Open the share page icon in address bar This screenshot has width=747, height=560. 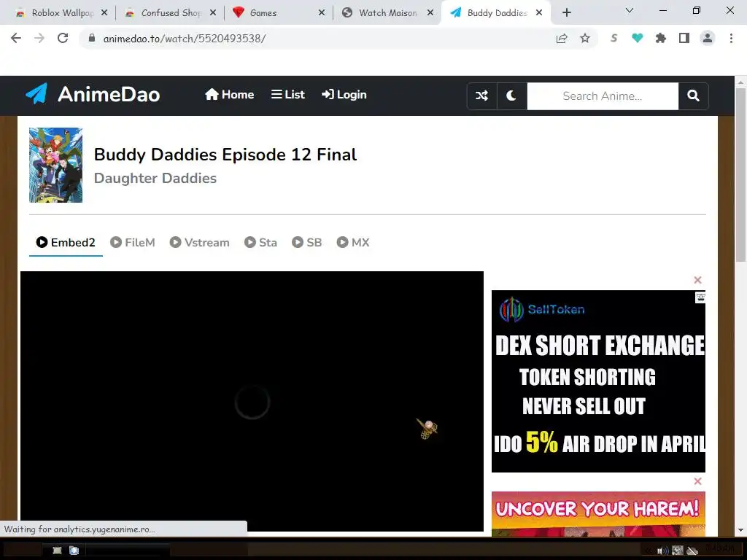[562, 39]
